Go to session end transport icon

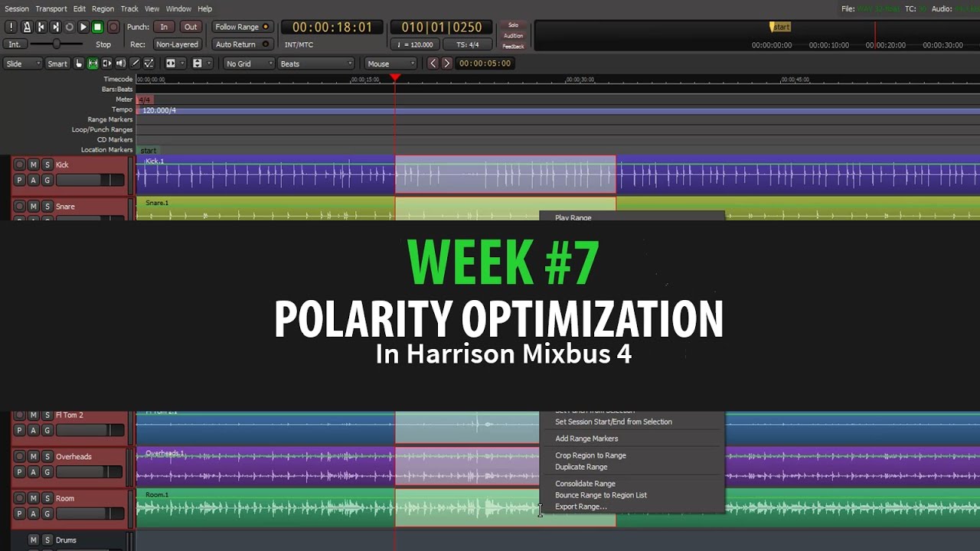click(55, 27)
